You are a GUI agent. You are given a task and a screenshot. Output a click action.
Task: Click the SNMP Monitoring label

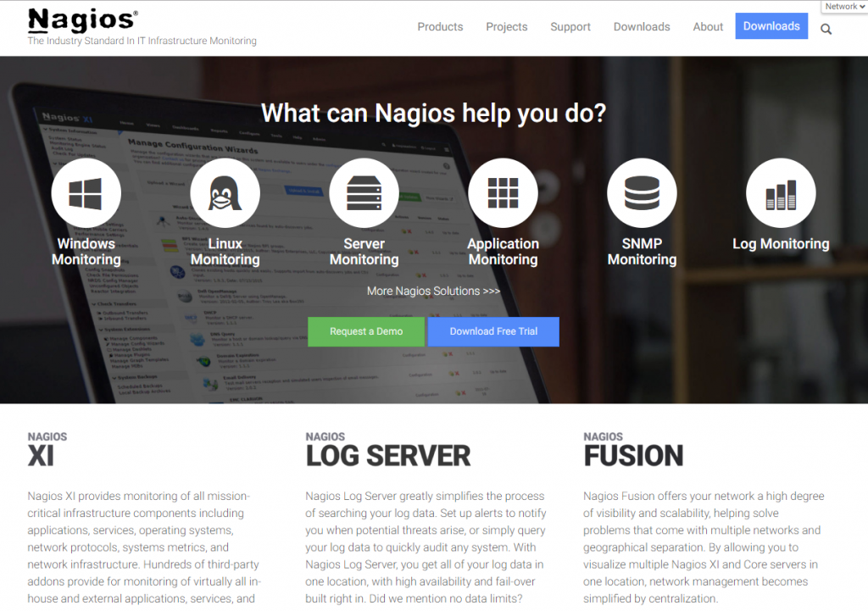(x=642, y=252)
